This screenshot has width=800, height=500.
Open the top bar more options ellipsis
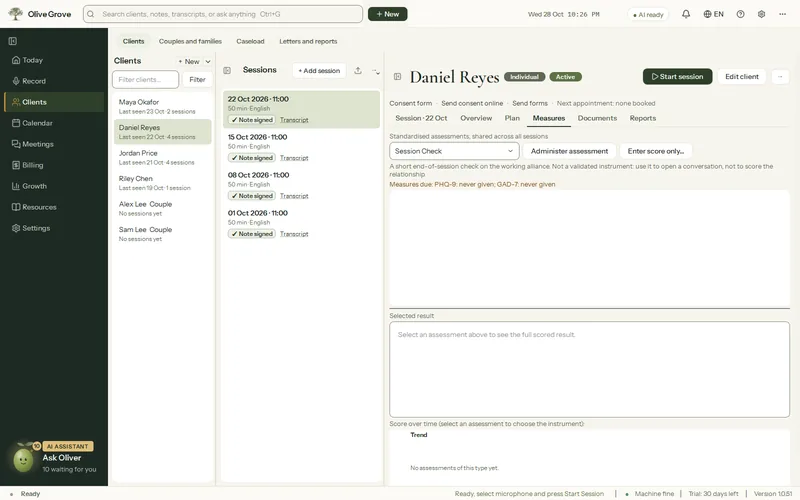pos(782,14)
